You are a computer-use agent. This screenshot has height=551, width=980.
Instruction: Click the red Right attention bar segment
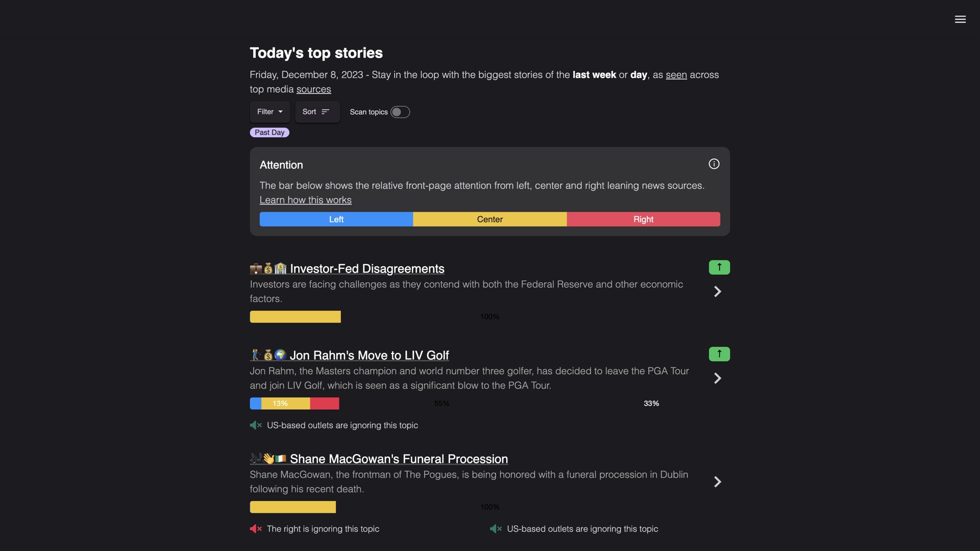(643, 219)
